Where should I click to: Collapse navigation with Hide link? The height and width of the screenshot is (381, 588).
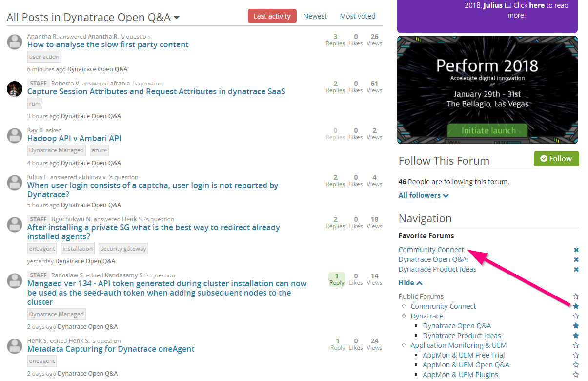410,283
